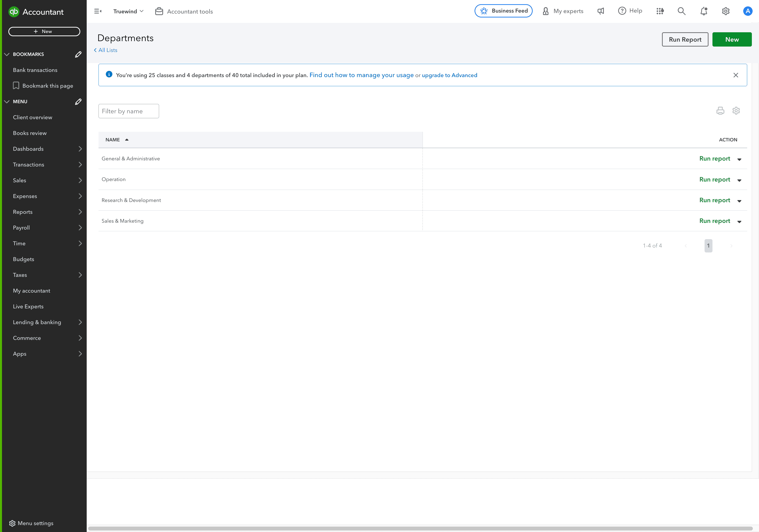Follow the upgrade to Advanced link

pos(450,75)
